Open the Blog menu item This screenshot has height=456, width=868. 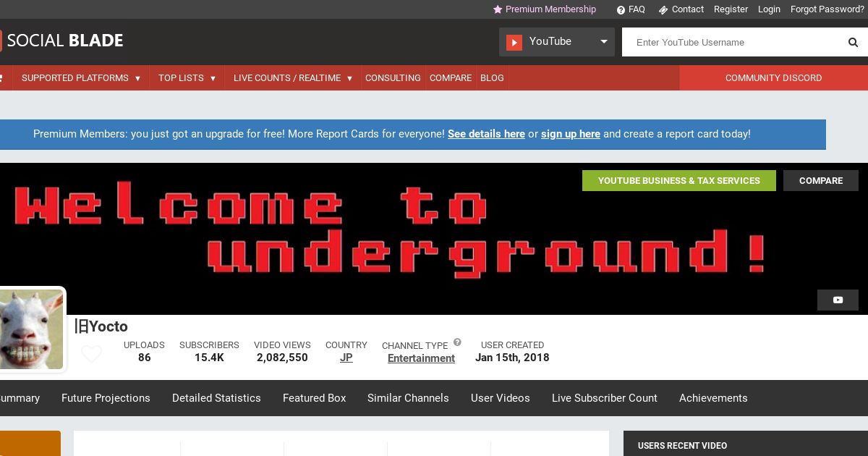(x=492, y=77)
